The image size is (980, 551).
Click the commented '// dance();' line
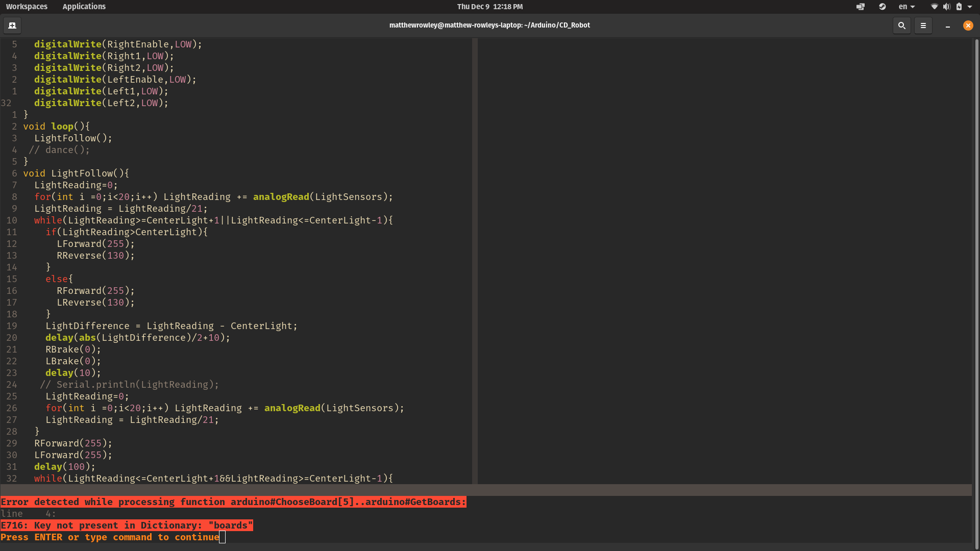tap(59, 150)
